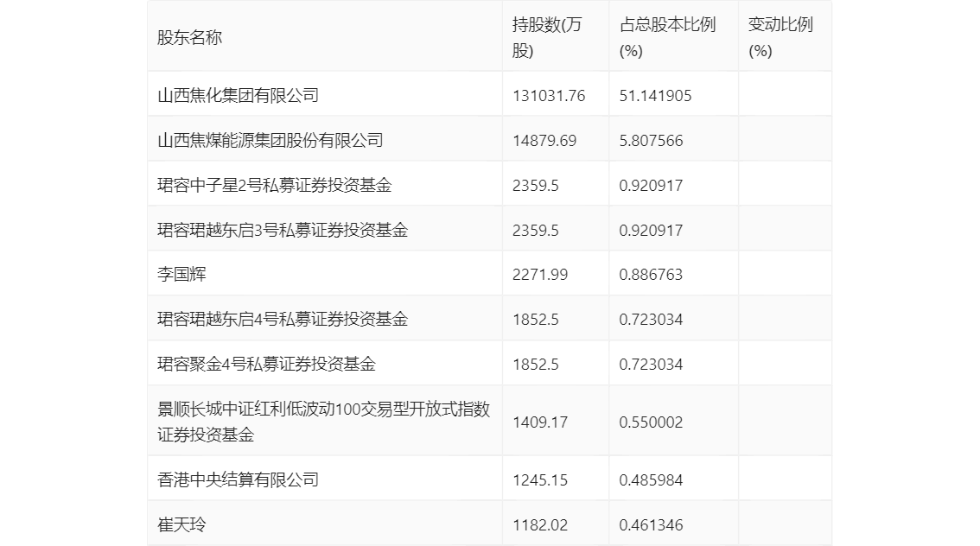Viewport: 980px width, 546px height.
Task: Click the 持股数(万股) column header
Action: [547, 37]
